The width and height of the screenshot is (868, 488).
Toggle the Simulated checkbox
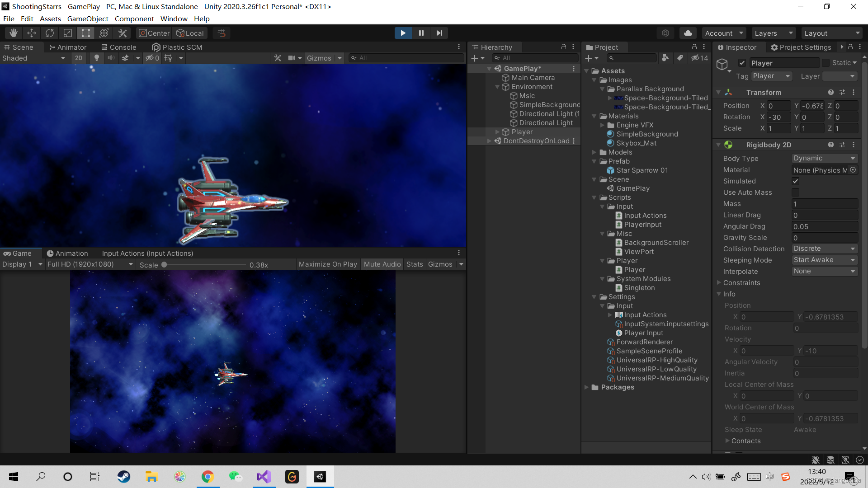click(x=795, y=181)
